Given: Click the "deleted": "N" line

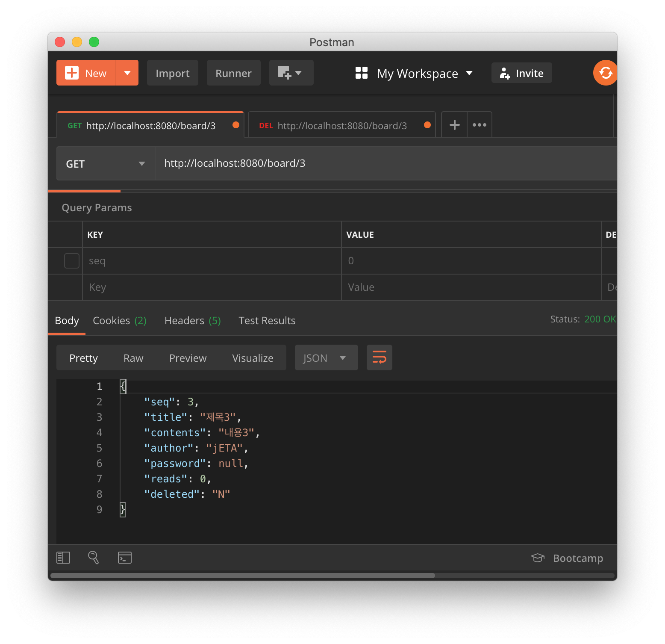Looking at the screenshot, I should tap(187, 494).
